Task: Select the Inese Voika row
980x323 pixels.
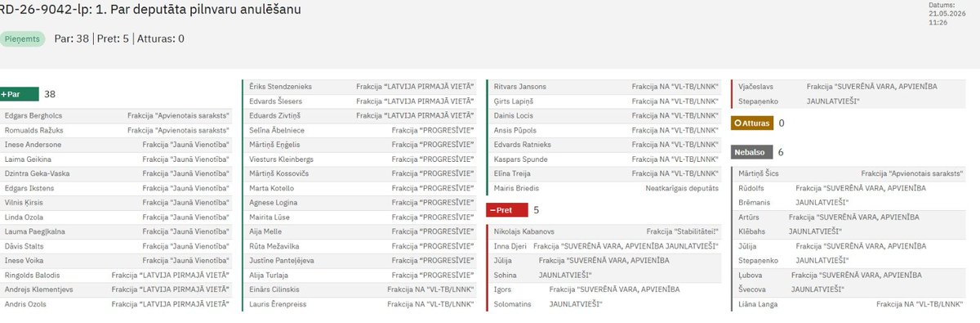Action: (117, 261)
